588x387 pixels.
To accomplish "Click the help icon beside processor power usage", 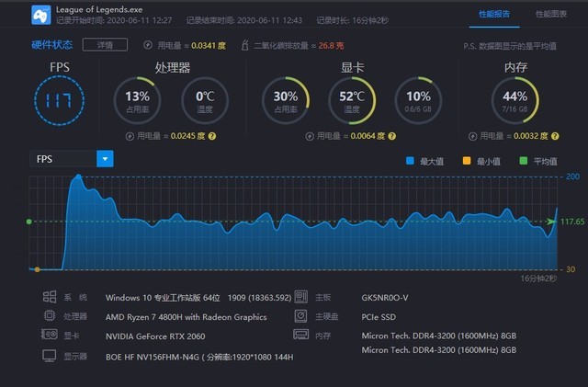I will tap(212, 136).
